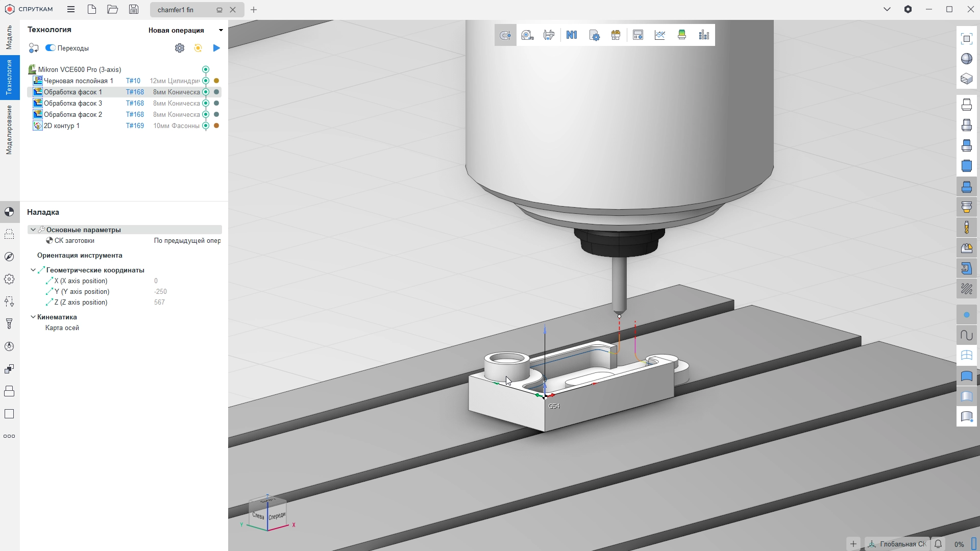Open the line graph analysis icon

tap(660, 35)
